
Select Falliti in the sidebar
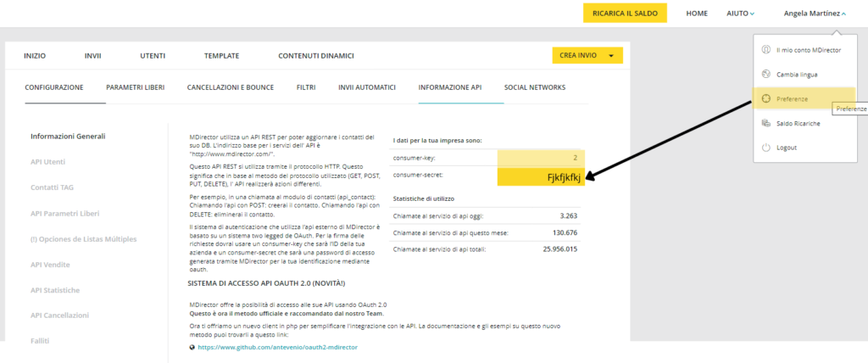(40, 341)
